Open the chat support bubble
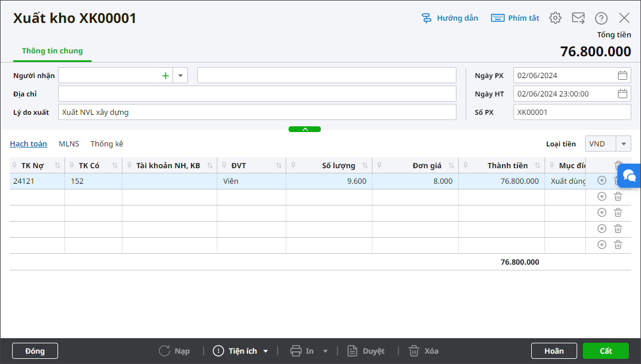This screenshot has width=641, height=364. pyautogui.click(x=629, y=176)
